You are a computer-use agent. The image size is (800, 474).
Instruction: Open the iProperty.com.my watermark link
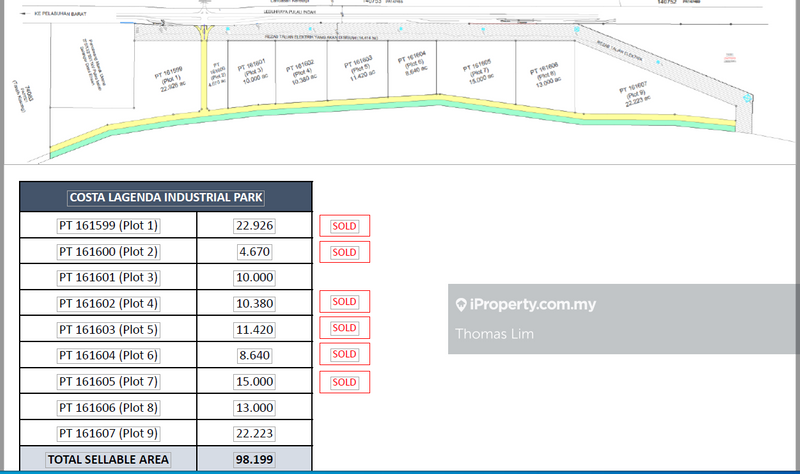click(532, 304)
